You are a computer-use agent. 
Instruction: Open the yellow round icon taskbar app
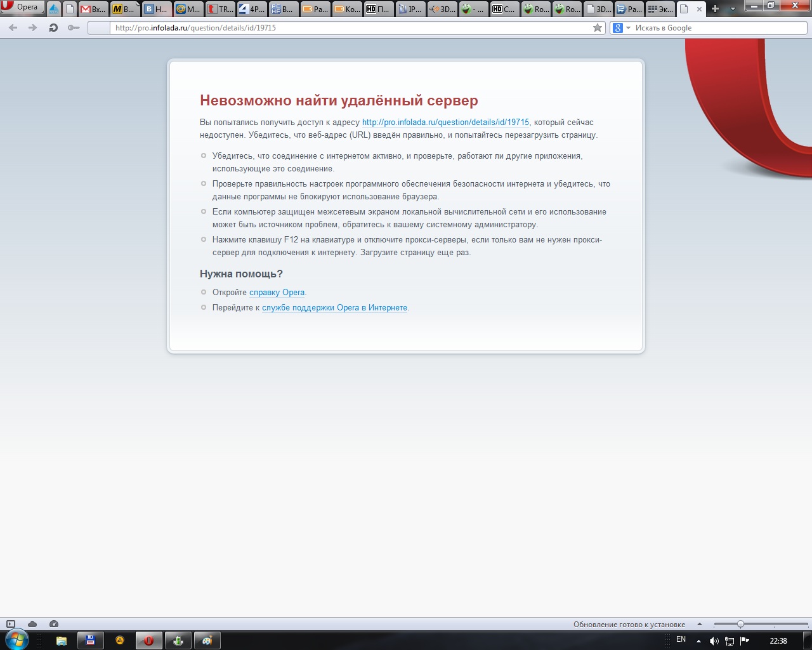coord(119,640)
